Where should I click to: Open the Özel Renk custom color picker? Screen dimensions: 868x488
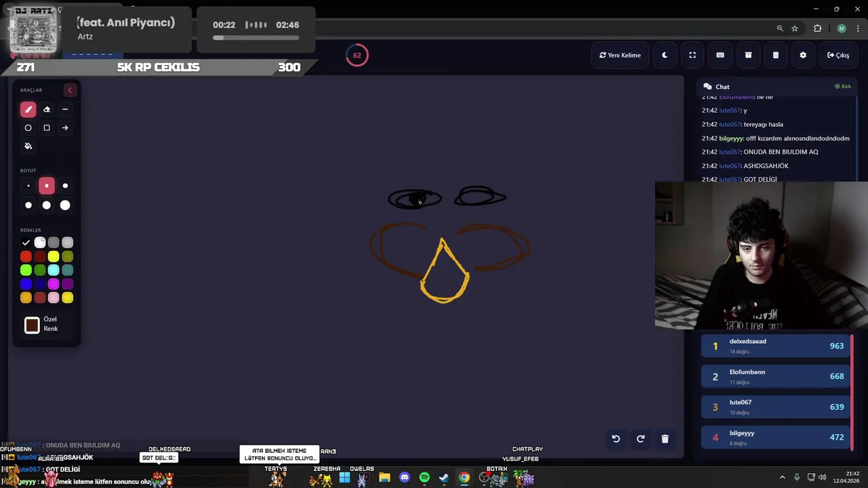32,325
